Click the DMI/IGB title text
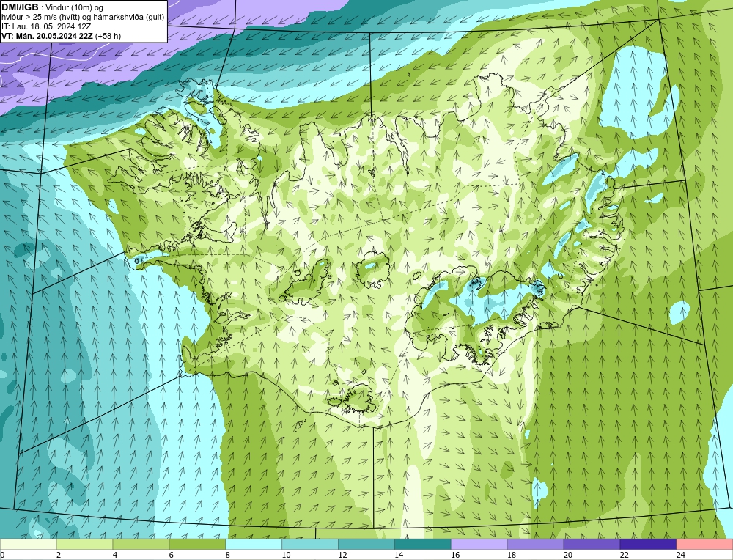Image resolution: width=733 pixels, height=560 pixels. coord(20,7)
